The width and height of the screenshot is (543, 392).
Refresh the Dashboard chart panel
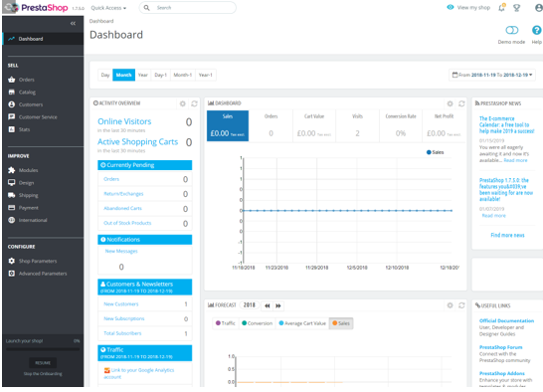pyautogui.click(x=461, y=103)
